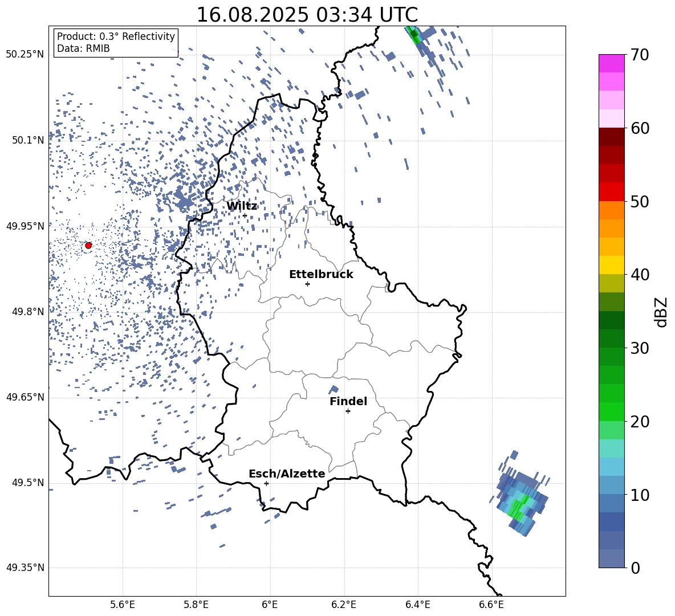Viewport: 675px width, 616px height.
Task: Click the Esch/Alzette city label
Action: click(x=287, y=474)
